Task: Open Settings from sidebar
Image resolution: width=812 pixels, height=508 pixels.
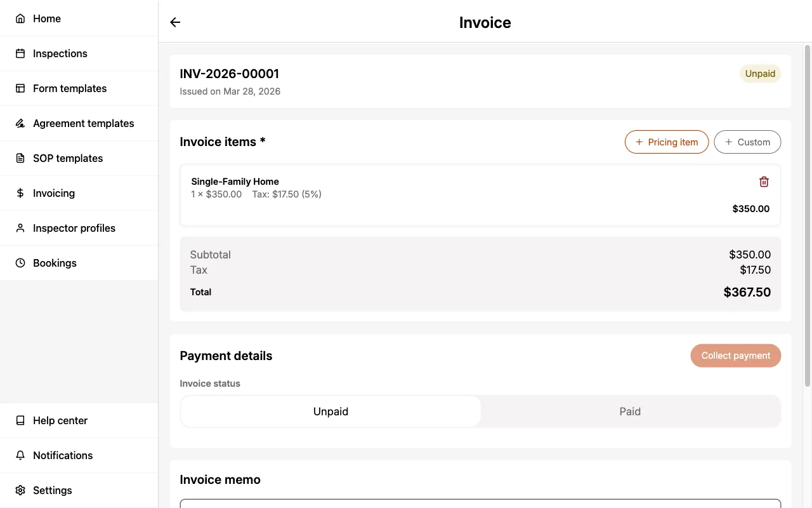Action: click(79, 490)
